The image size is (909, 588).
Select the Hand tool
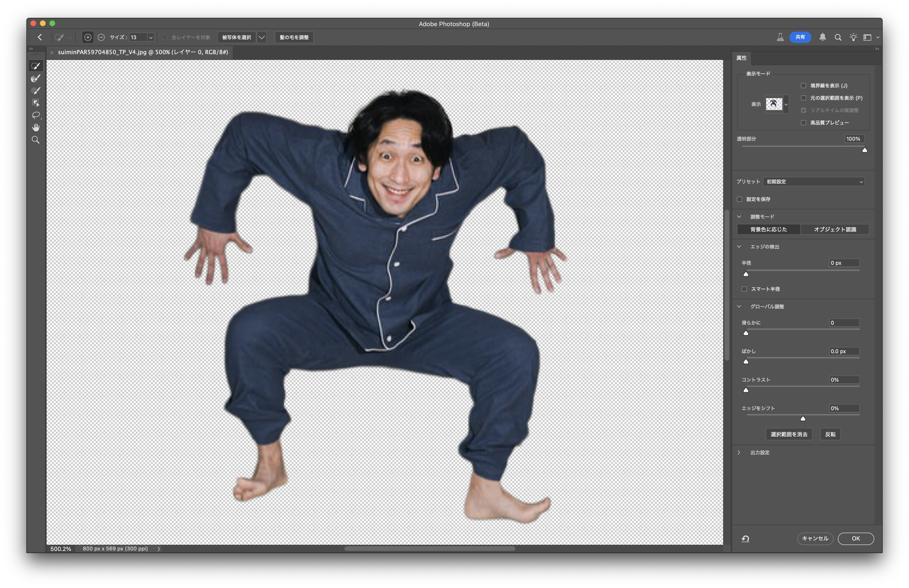click(x=35, y=127)
